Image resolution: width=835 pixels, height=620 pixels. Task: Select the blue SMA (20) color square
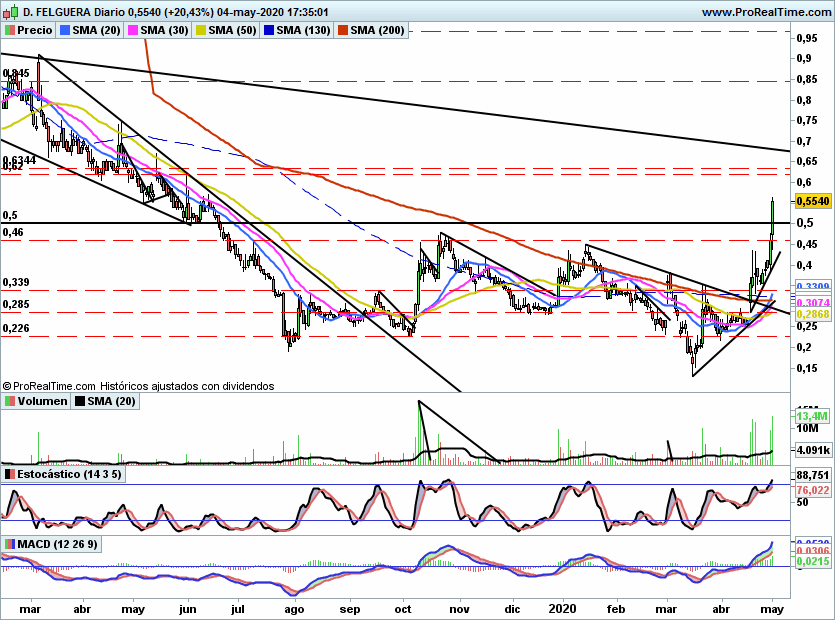tap(65, 30)
